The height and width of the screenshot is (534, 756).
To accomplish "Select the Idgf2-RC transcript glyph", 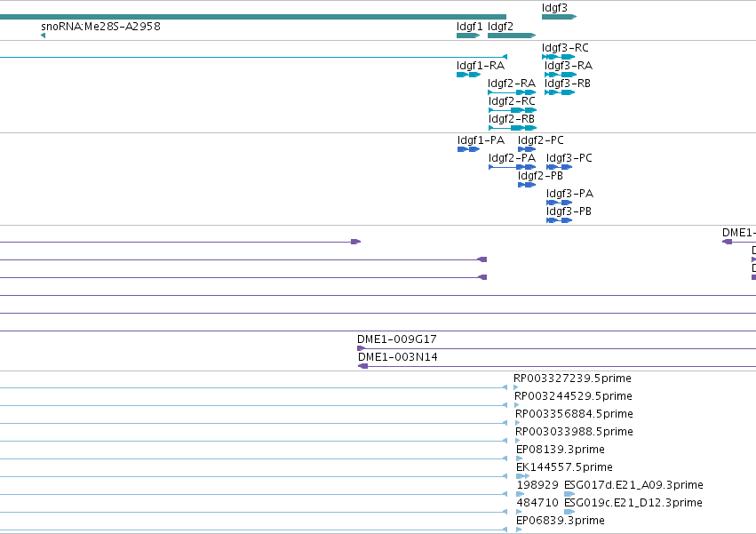I will click(513, 110).
